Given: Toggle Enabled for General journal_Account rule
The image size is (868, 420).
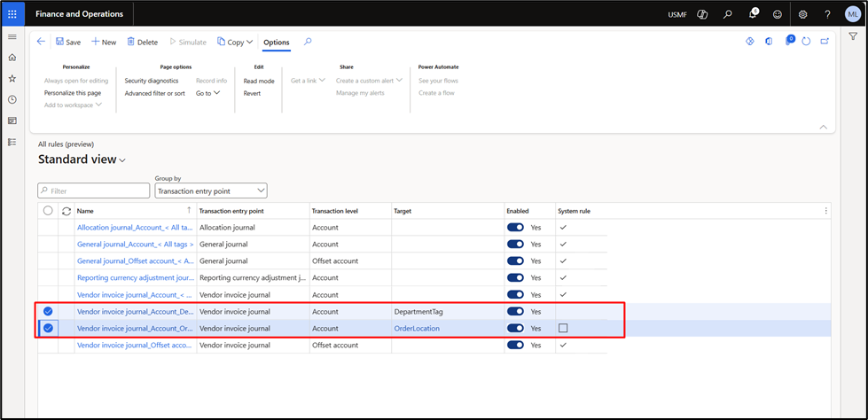Looking at the screenshot, I should (x=515, y=244).
